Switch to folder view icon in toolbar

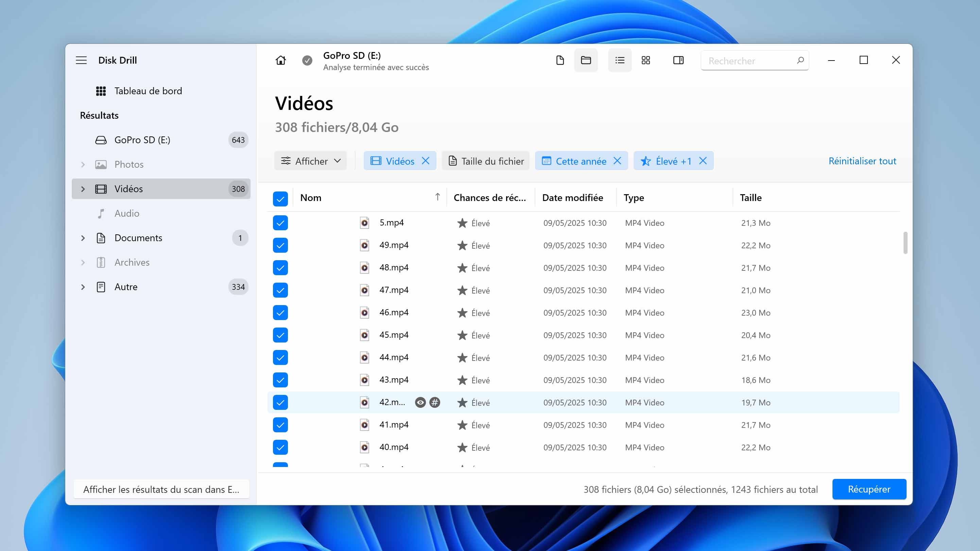pyautogui.click(x=586, y=60)
